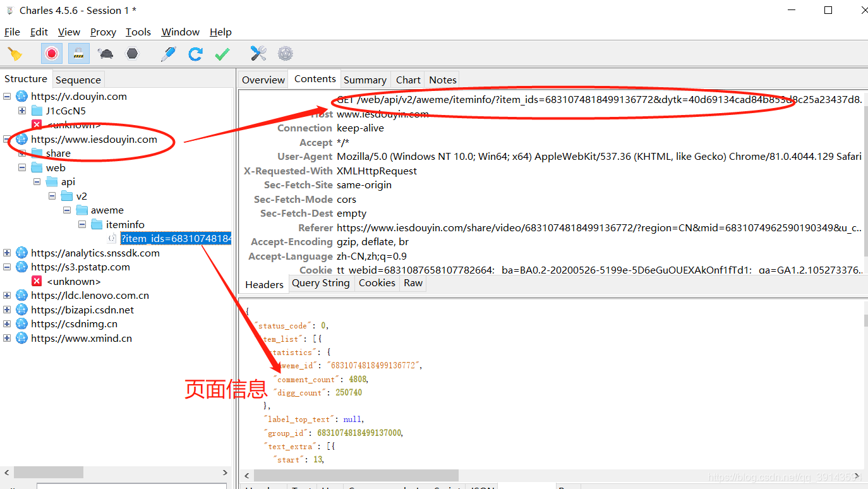The image size is (868, 489).
Task: Switch to the request Raw tab
Action: coord(413,283)
